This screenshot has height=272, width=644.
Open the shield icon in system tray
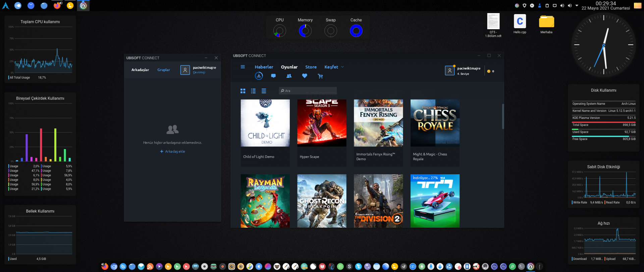pos(525,5)
